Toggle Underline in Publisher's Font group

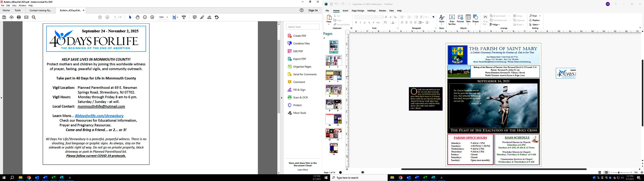pos(365,23)
